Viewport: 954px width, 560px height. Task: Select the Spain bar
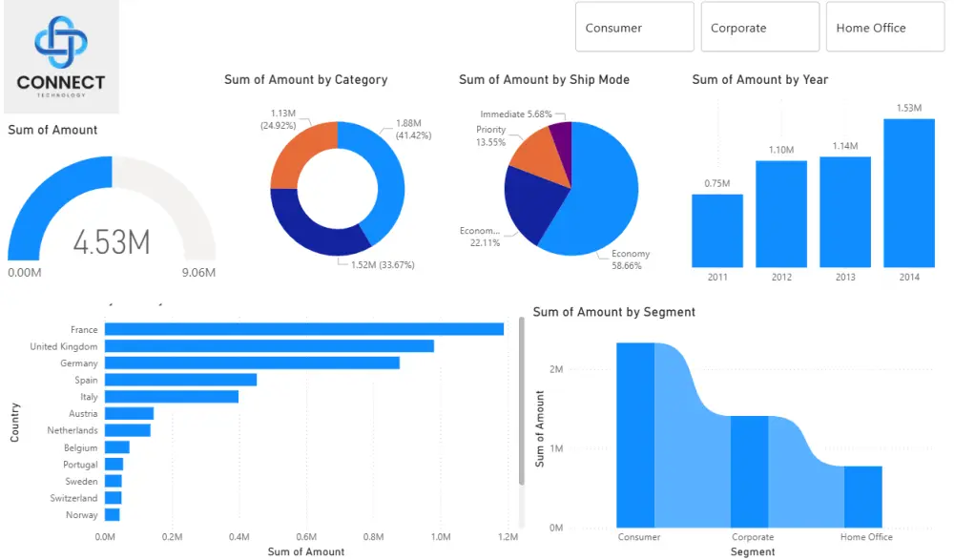click(x=180, y=380)
